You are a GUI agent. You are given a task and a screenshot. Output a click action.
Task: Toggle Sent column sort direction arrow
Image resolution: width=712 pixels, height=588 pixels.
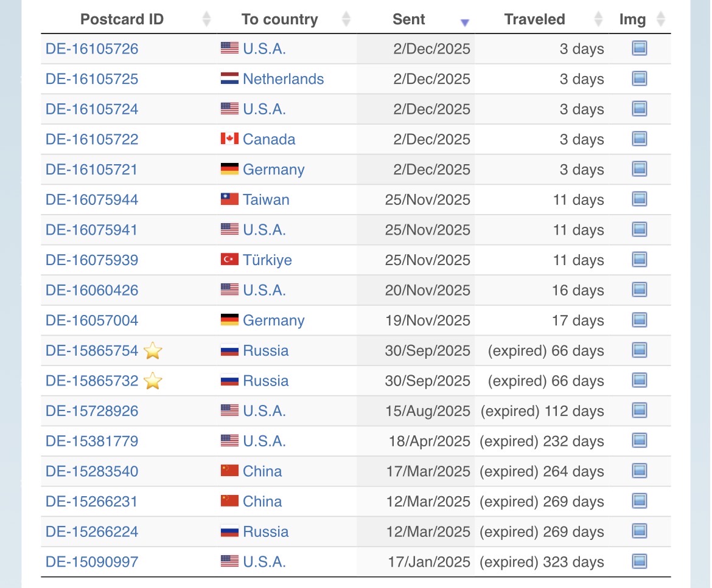(465, 22)
